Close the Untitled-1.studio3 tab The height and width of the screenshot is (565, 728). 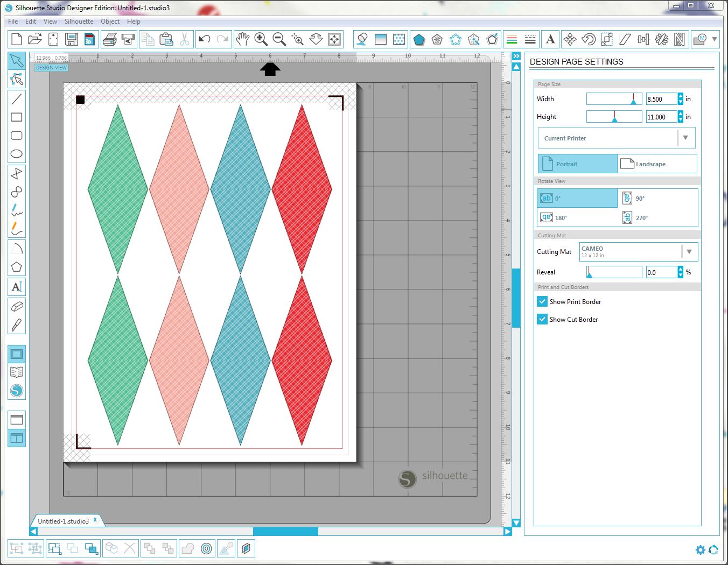coord(95,520)
